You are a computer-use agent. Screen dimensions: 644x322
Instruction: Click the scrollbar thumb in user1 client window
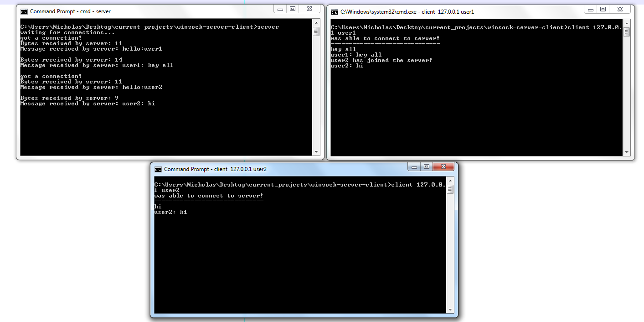point(626,32)
